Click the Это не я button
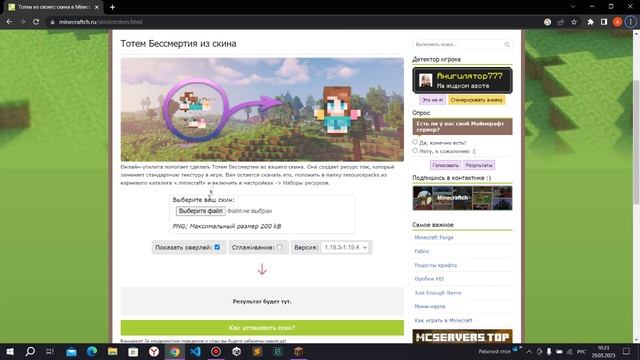The height and width of the screenshot is (360, 640). 432,100
